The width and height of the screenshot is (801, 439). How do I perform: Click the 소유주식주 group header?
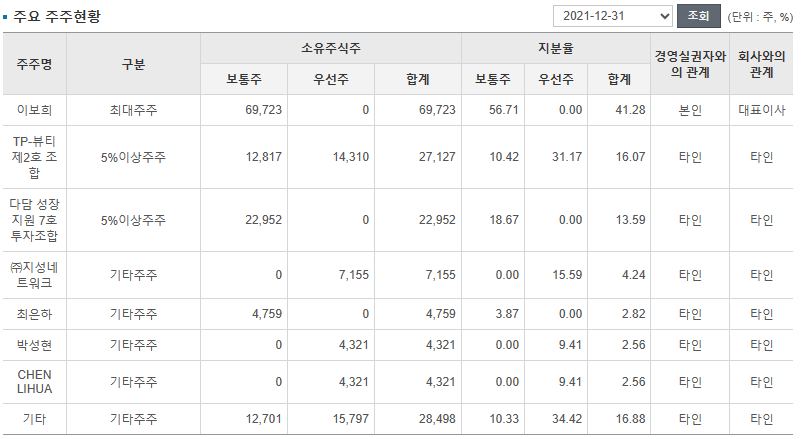331,49
